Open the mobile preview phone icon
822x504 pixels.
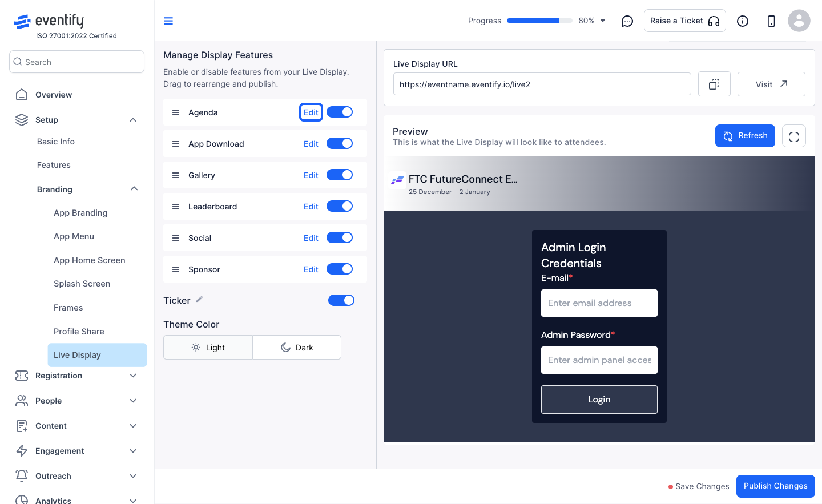(x=771, y=21)
